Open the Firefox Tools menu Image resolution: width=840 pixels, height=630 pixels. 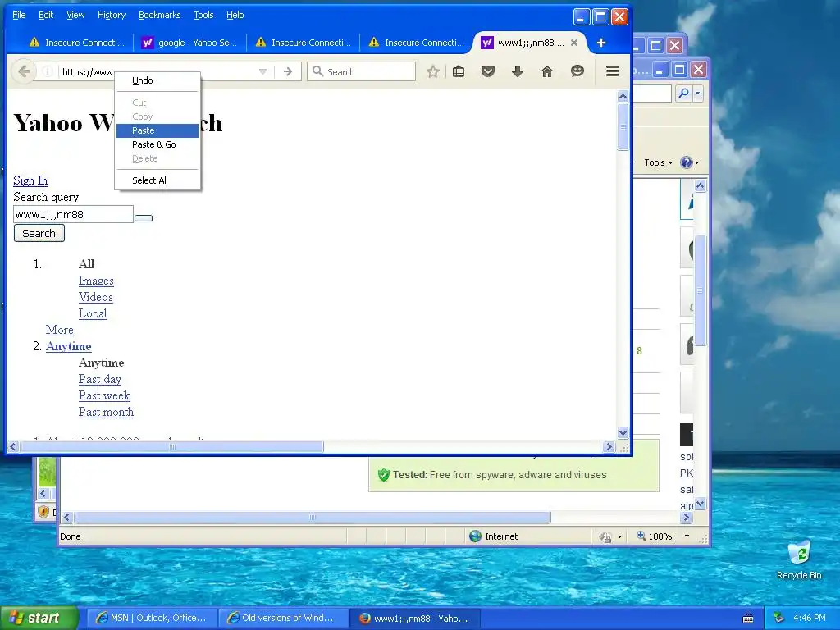(x=203, y=15)
